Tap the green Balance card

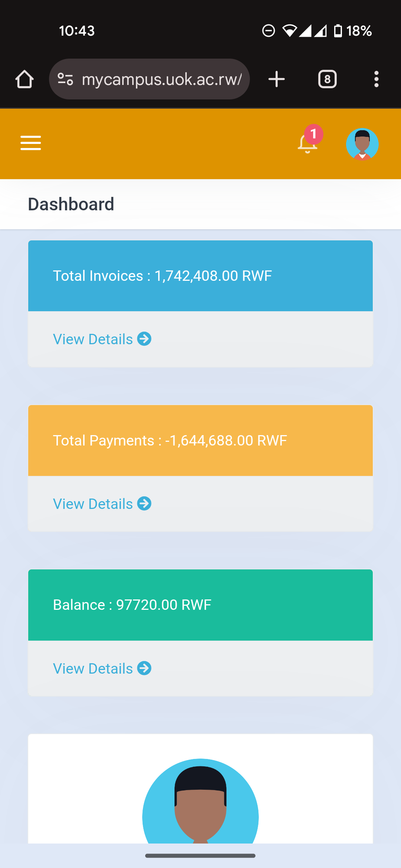(200, 605)
